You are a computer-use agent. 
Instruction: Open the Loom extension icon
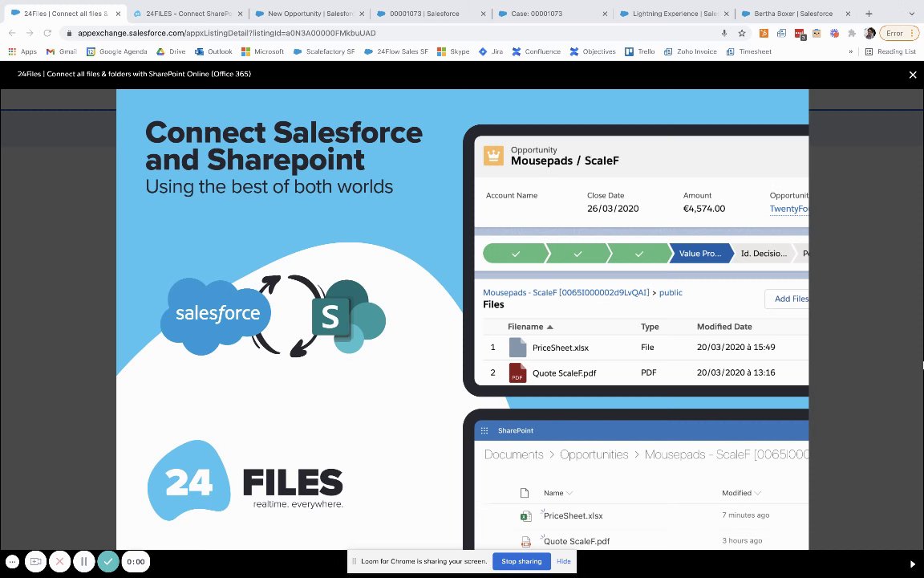tap(834, 33)
